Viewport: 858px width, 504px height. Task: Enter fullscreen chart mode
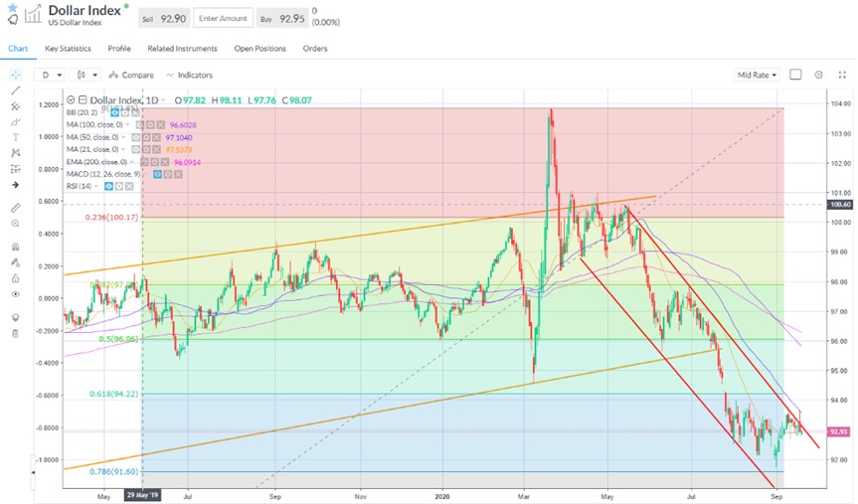point(842,75)
